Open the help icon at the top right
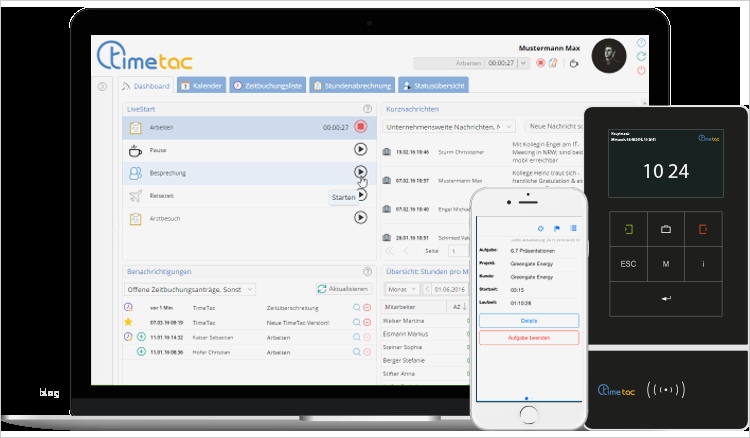750x438 pixels. coord(641,43)
